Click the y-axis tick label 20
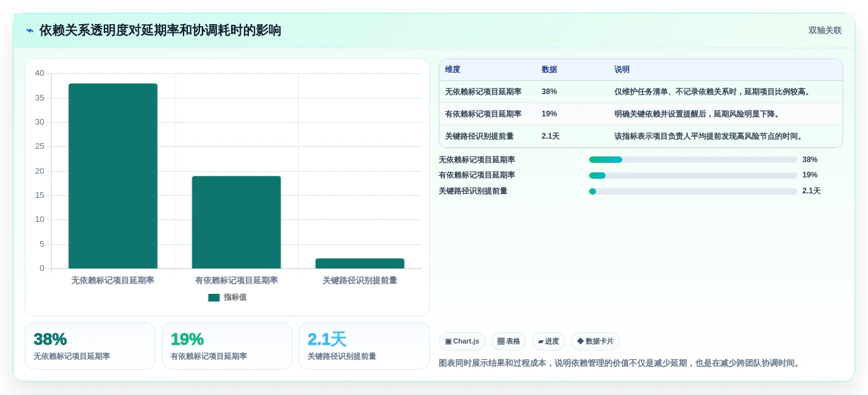Image resolution: width=868 pixels, height=395 pixels. click(x=39, y=171)
